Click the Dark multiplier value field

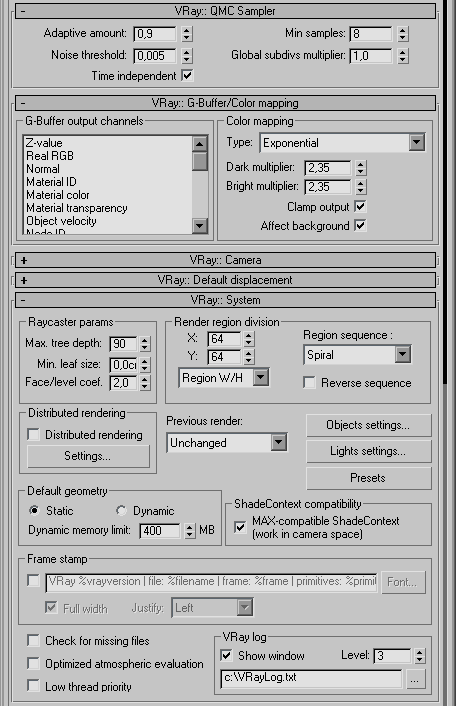pos(327,168)
